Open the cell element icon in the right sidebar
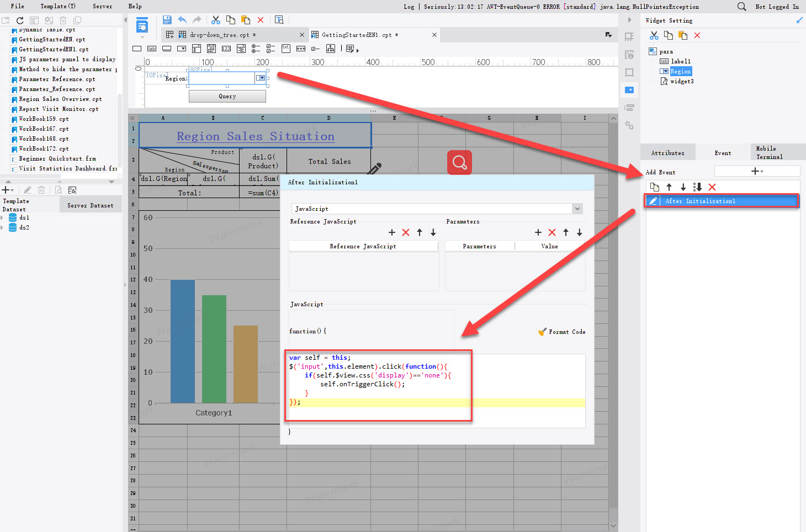Screen dimensions: 806x532 point(629,37)
